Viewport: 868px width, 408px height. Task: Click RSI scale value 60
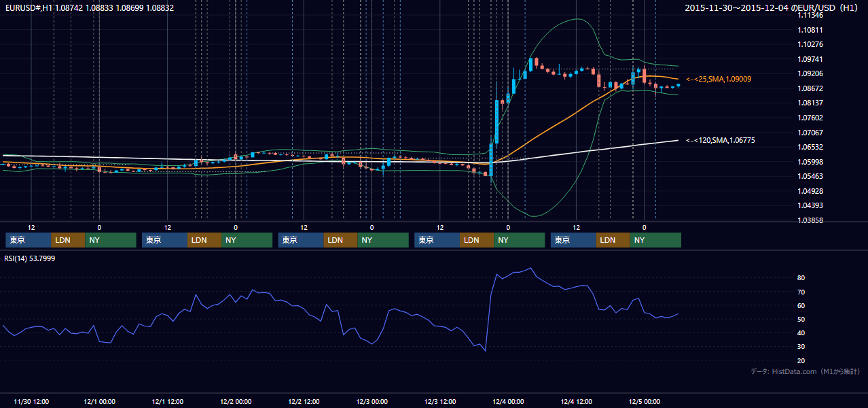point(801,305)
